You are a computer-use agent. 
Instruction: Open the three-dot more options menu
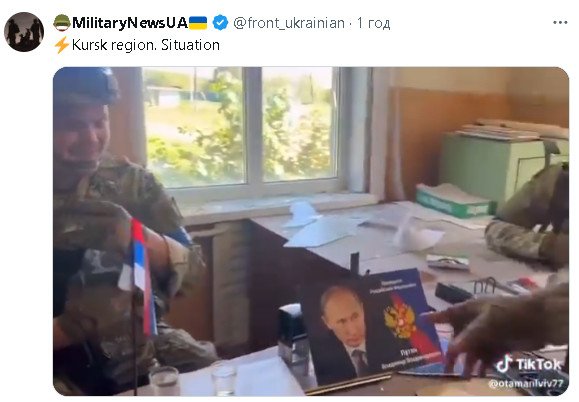560,23
